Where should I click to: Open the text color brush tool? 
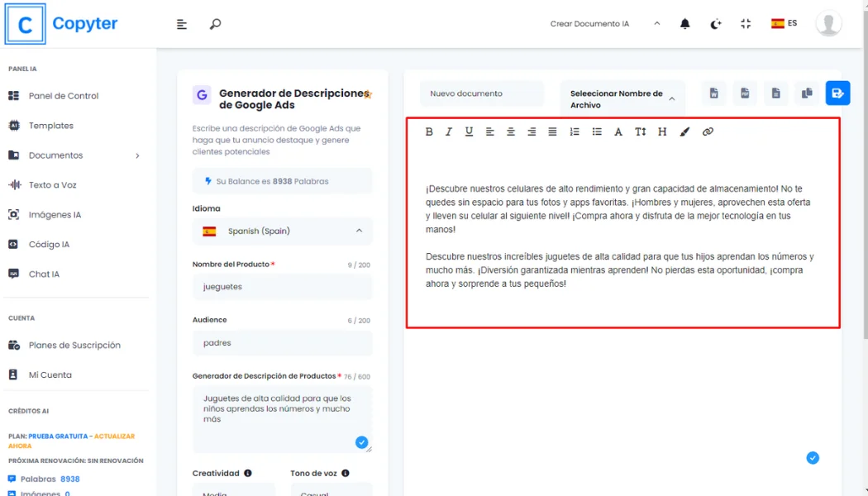pos(684,131)
